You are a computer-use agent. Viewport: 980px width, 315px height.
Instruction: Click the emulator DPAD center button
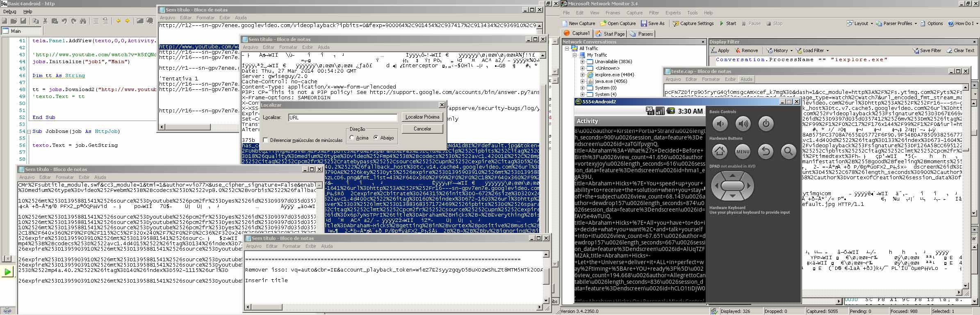click(732, 186)
